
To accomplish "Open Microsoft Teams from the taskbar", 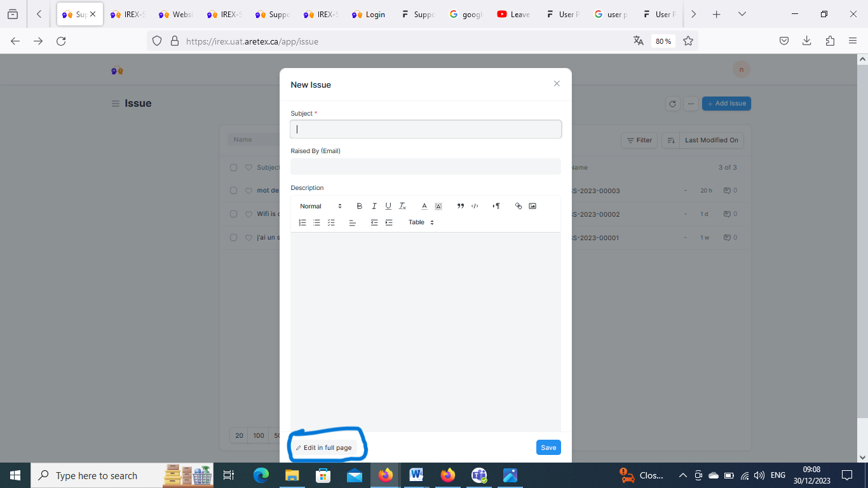I will click(479, 475).
